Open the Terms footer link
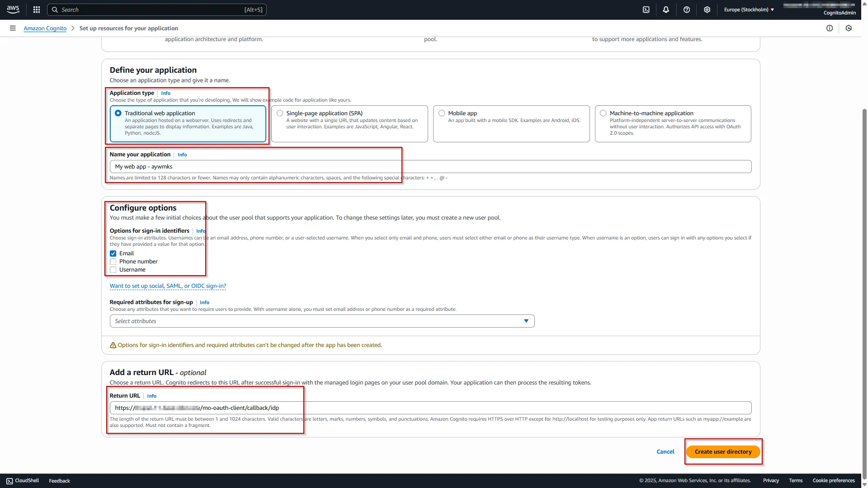This screenshot has width=868, height=488. 796,481
